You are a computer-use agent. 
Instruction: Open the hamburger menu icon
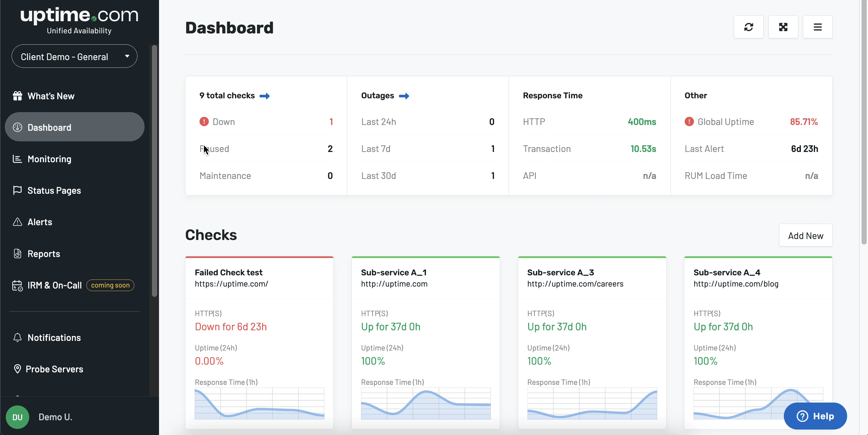818,27
